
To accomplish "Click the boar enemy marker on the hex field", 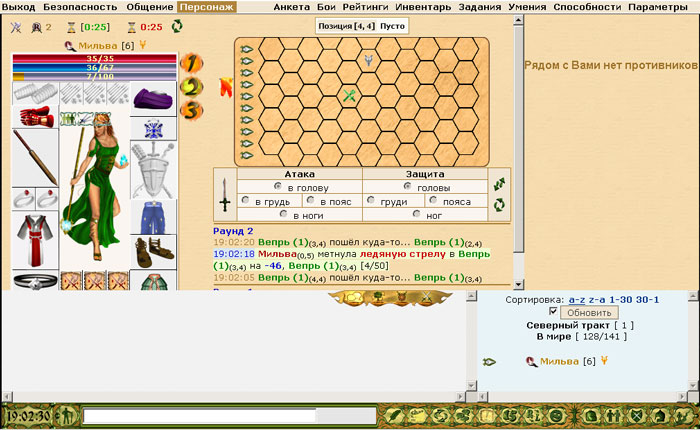I will tap(368, 60).
